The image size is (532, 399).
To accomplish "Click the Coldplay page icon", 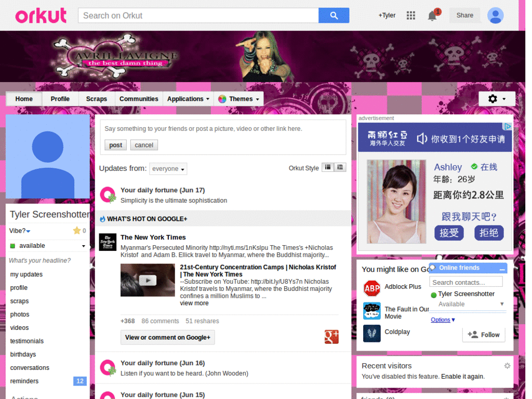I will 372,333.
